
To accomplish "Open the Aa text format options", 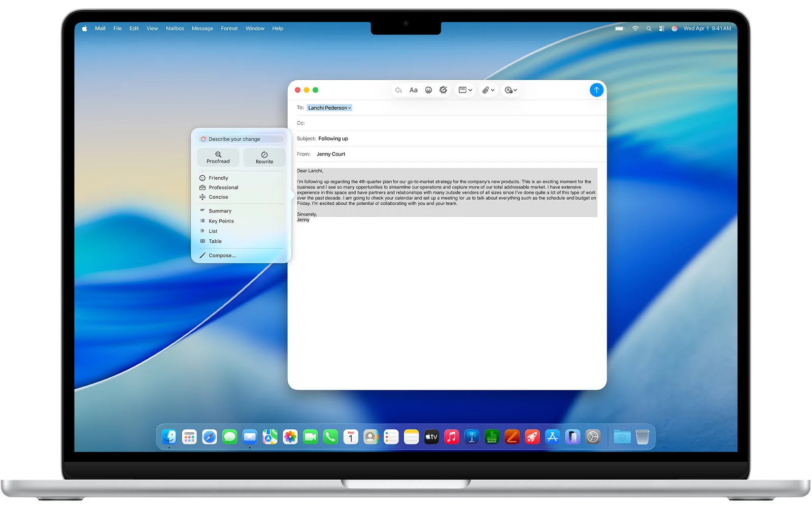I will coord(413,90).
